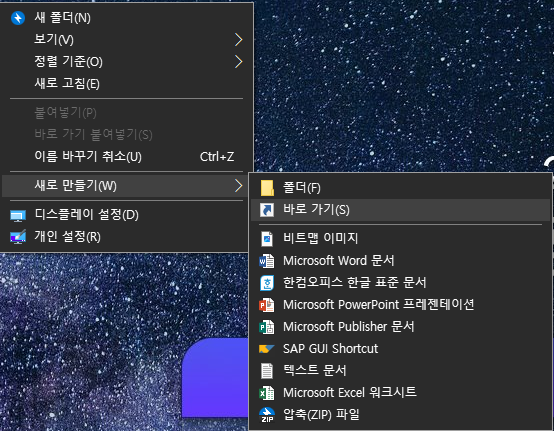554x431 pixels.
Task: Create a new 바로 가기(S) shortcut
Action: (401, 210)
